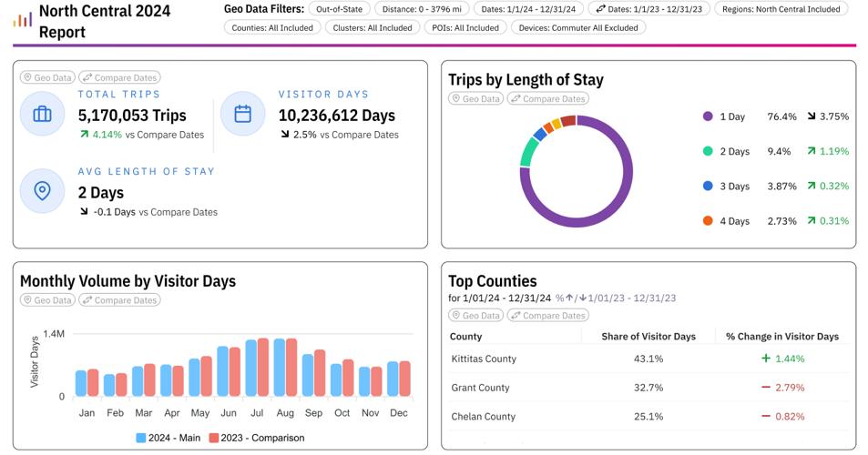This screenshot has width=868, height=455.
Task: Click Geo Data tag in Top Counties
Action: coord(475,316)
